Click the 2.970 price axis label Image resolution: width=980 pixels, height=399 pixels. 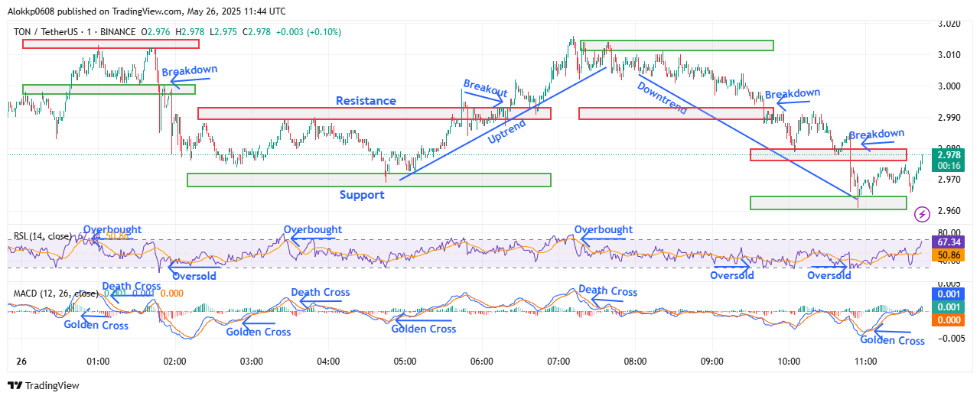tap(949, 180)
